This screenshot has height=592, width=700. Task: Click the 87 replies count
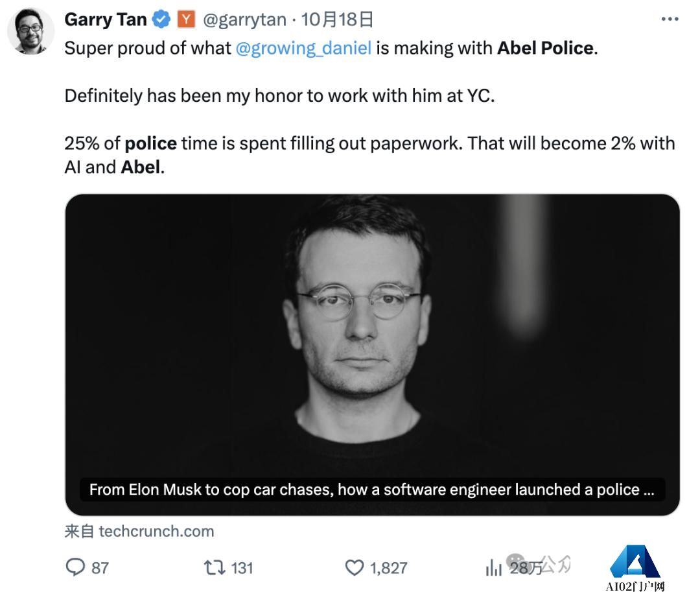click(100, 568)
